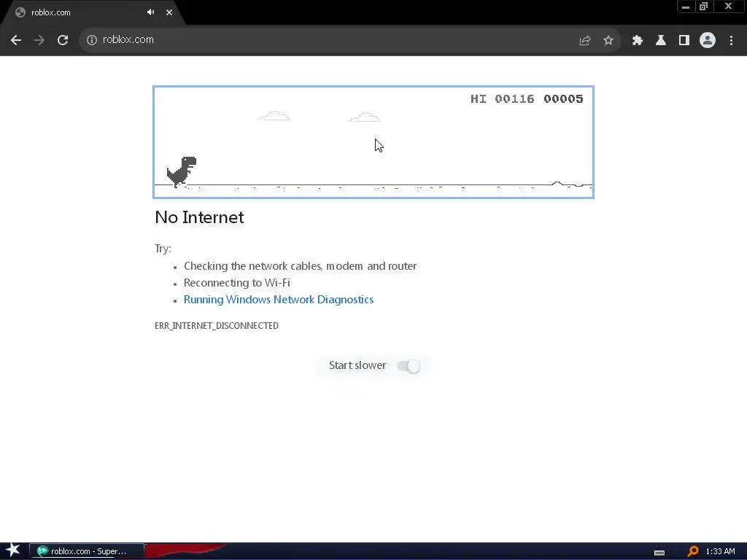Viewport: 747px width, 560px height.
Task: Click the ERR_INTERNET_DISCONNECTED error code
Action: pos(217,326)
